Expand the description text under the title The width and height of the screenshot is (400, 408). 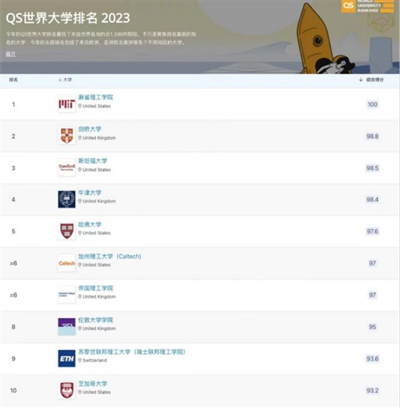[11, 54]
